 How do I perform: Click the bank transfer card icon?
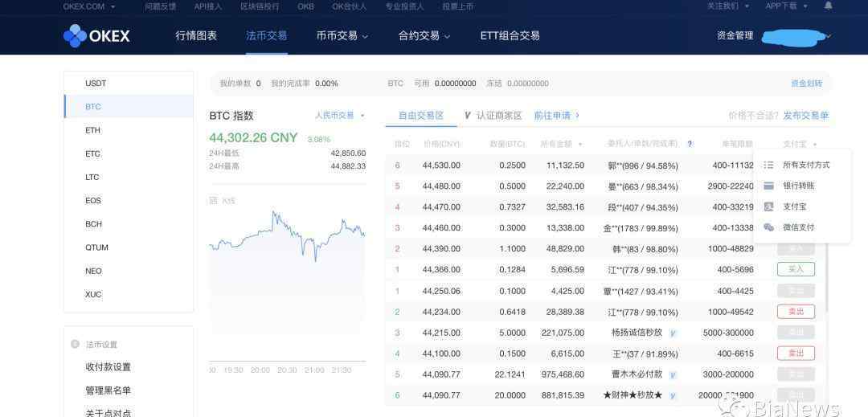coord(768,186)
